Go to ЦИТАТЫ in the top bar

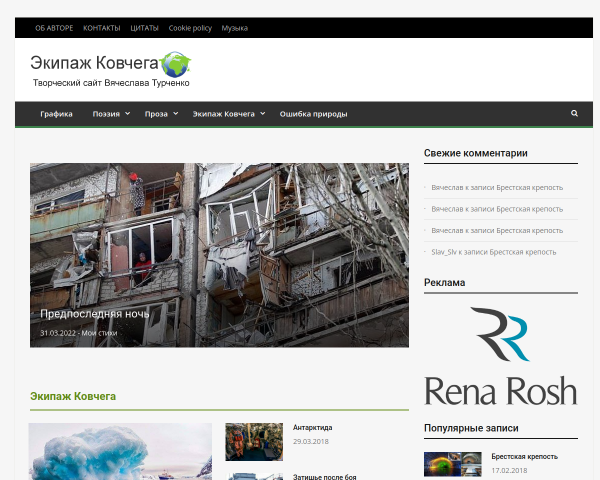click(x=144, y=28)
